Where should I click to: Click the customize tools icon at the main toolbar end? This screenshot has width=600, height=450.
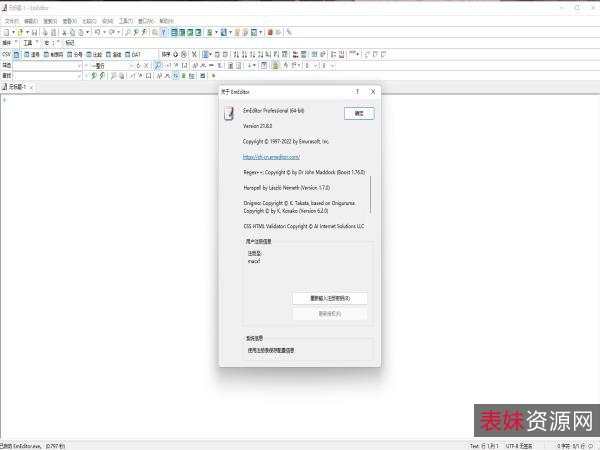[x=289, y=33]
